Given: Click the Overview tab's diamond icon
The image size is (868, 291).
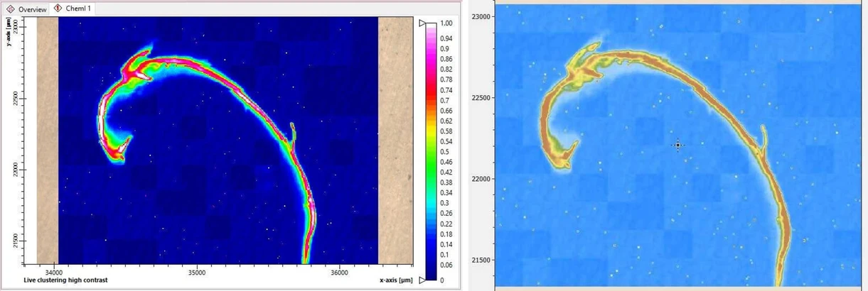Looking at the screenshot, I should 10,9.
